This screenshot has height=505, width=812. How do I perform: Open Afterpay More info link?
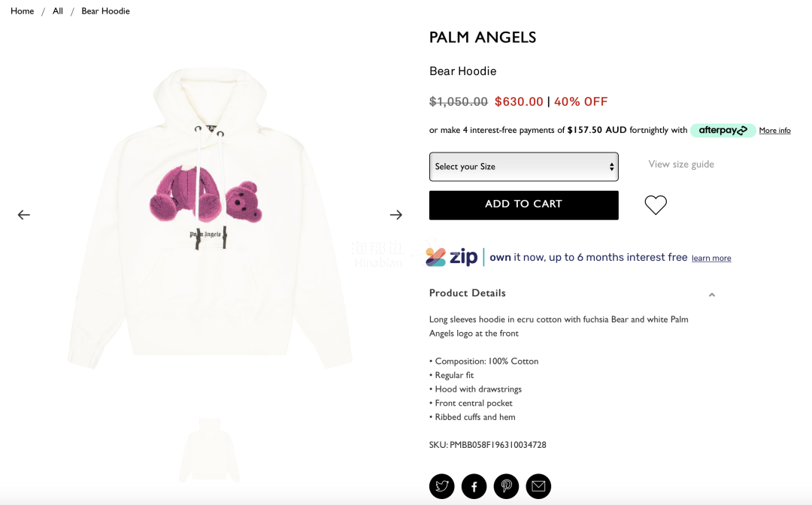774,131
